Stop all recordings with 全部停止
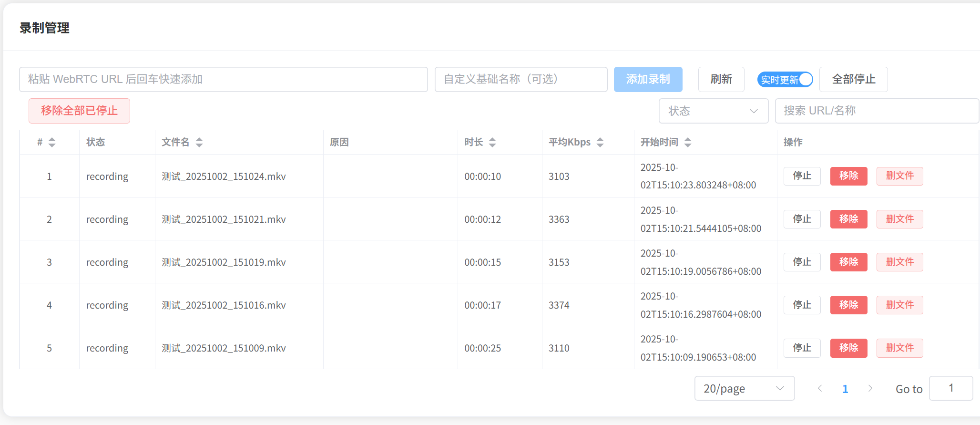 pos(853,79)
